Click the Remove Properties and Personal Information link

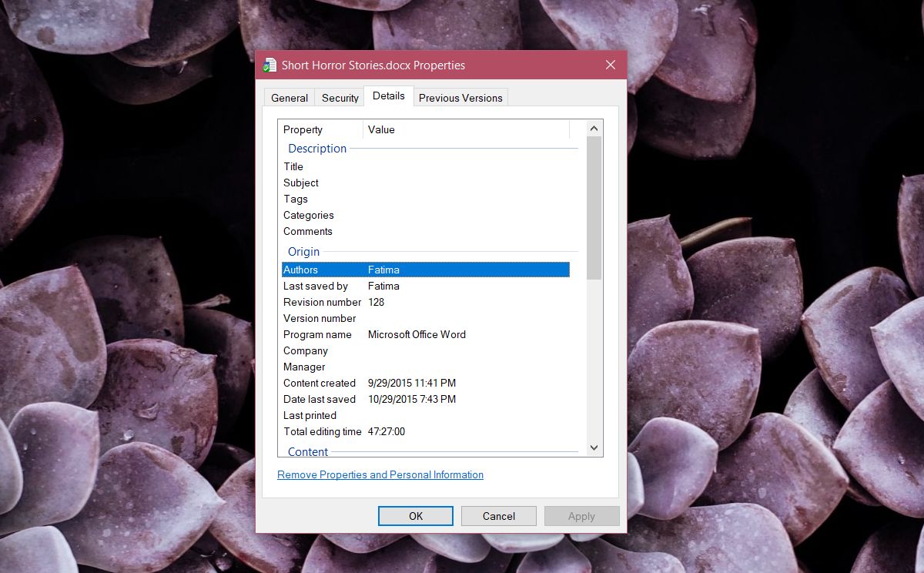(380, 474)
